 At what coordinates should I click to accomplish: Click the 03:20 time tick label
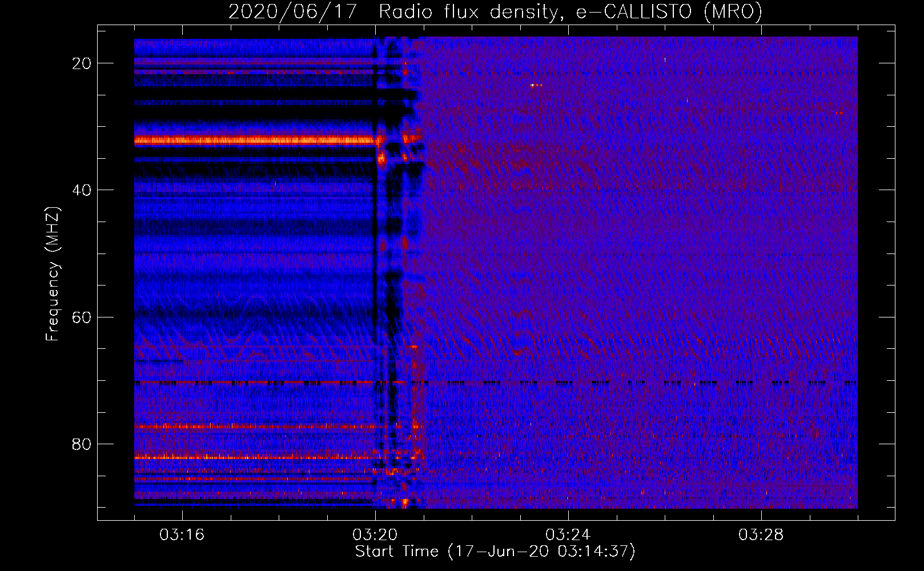(x=375, y=535)
